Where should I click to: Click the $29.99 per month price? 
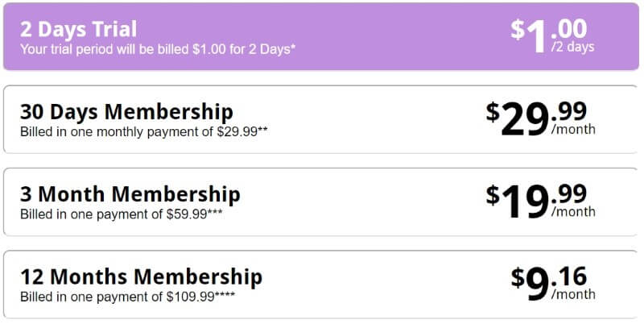tap(540, 118)
